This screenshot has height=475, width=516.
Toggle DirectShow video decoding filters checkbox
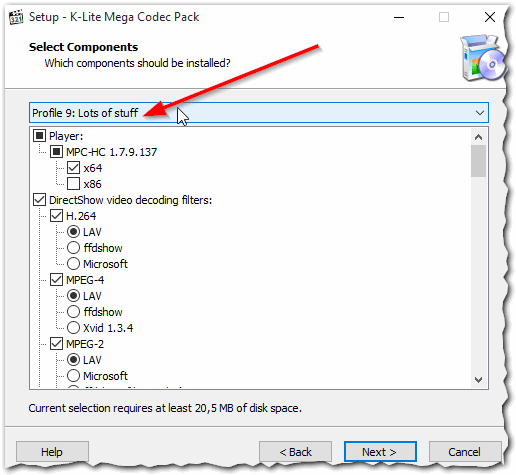(39, 200)
